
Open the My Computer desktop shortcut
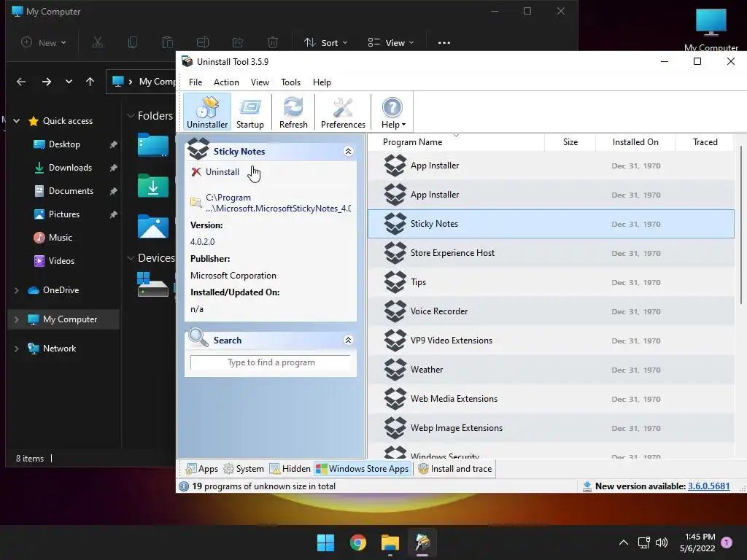(x=711, y=28)
